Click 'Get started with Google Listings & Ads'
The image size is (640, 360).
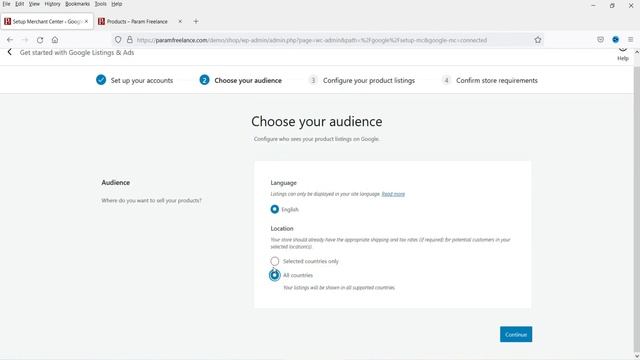point(77,52)
